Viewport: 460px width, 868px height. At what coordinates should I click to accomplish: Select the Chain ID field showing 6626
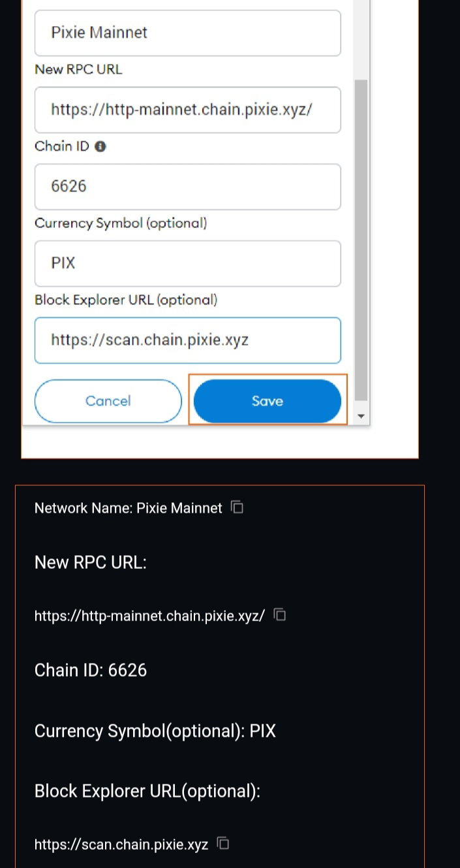[188, 187]
